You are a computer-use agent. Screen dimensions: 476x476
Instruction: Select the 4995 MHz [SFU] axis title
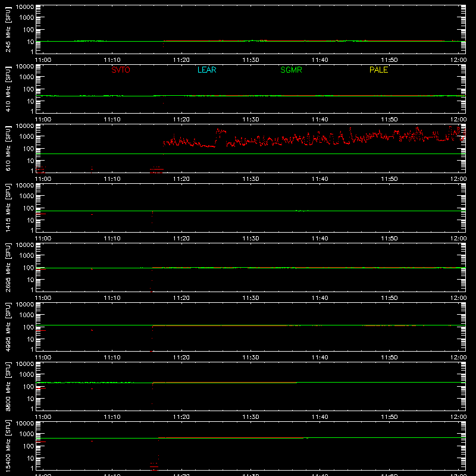[x=8, y=327]
